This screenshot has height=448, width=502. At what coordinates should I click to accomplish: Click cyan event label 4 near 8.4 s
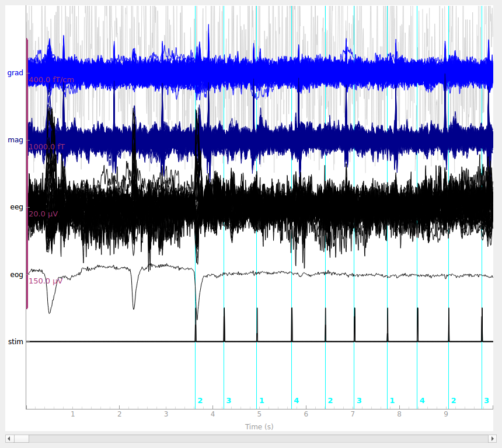tap(422, 401)
